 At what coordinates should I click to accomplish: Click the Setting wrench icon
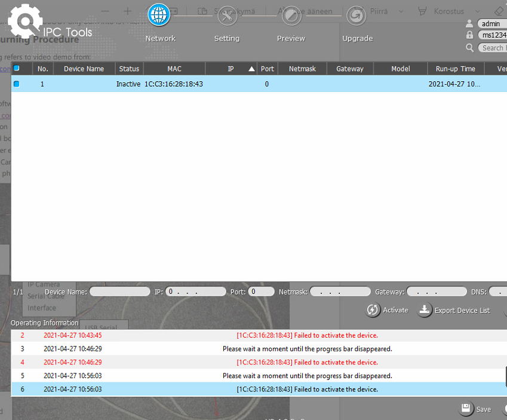coord(227,15)
